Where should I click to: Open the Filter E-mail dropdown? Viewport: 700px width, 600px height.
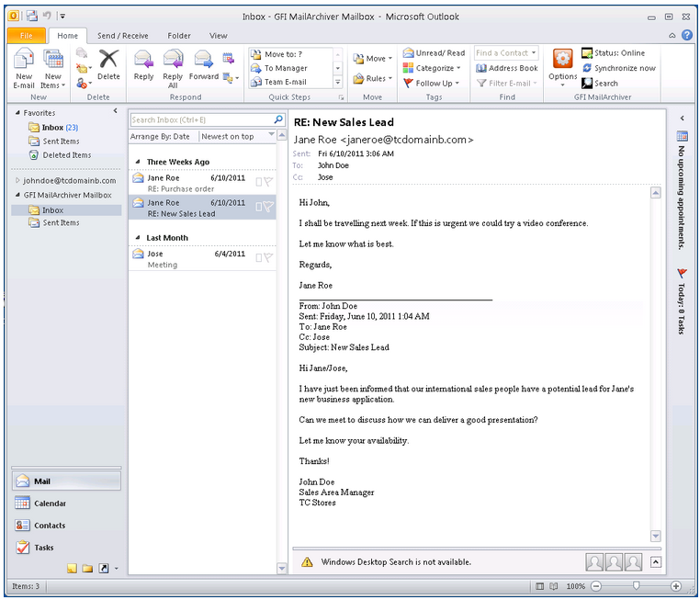point(507,83)
